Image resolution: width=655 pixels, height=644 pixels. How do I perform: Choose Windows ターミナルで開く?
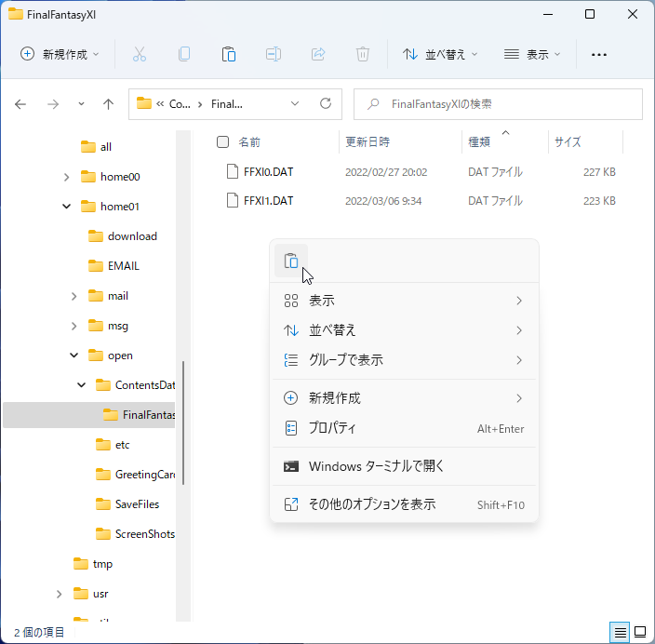pyautogui.click(x=404, y=466)
